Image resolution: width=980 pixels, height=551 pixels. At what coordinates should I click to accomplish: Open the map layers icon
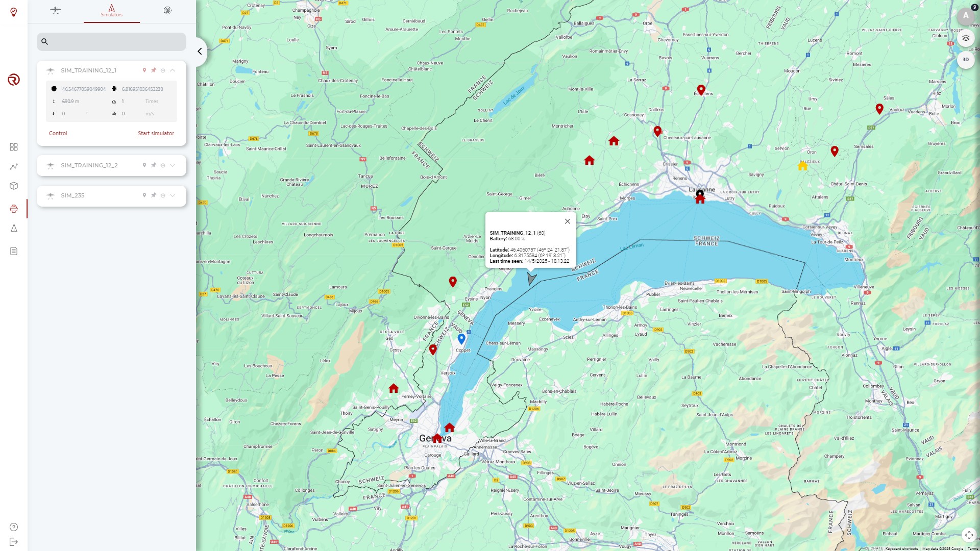coord(966,38)
